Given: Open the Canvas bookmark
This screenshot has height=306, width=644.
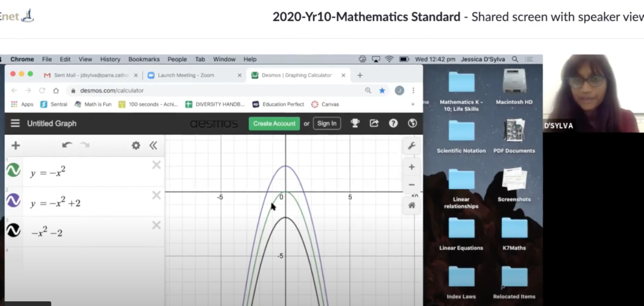Looking at the screenshot, I should coord(325,104).
